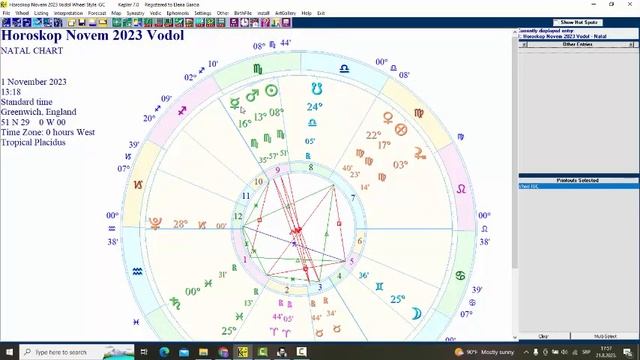Open Task View from the taskbar
The width and height of the screenshot is (640, 360).
coord(144,352)
